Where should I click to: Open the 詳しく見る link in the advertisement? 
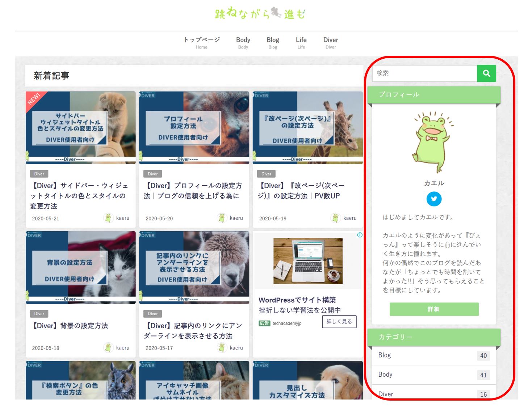coord(339,321)
